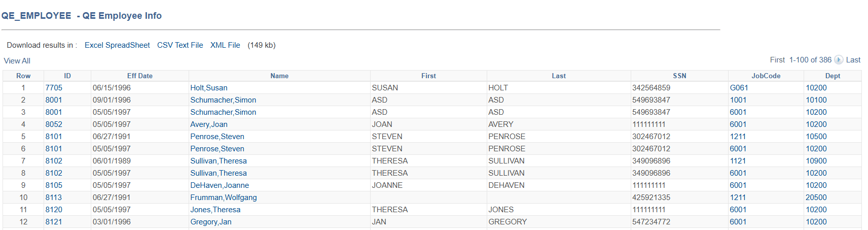The height and width of the screenshot is (230, 868).
Task: Download results as Excel SpreadSheet
Action: click(x=117, y=45)
